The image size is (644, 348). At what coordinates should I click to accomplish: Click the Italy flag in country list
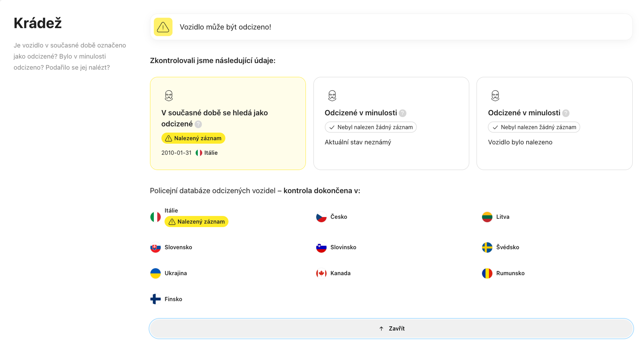tap(155, 217)
